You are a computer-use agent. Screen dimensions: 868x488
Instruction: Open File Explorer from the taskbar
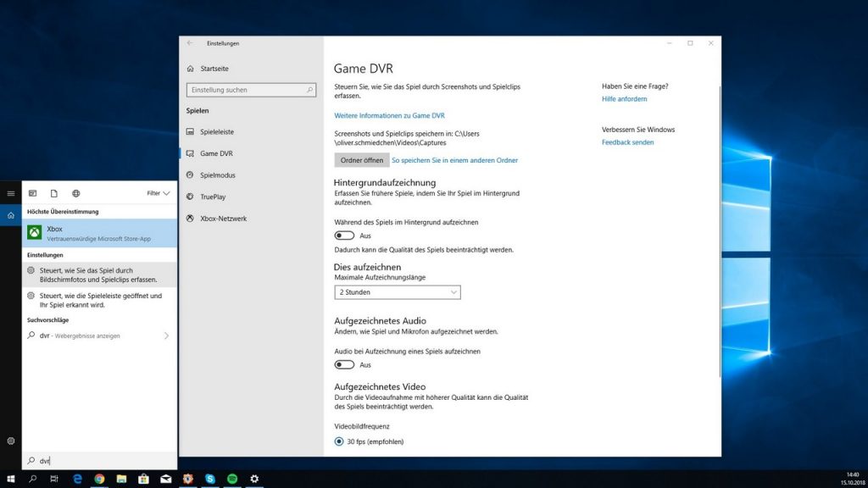coord(121,479)
